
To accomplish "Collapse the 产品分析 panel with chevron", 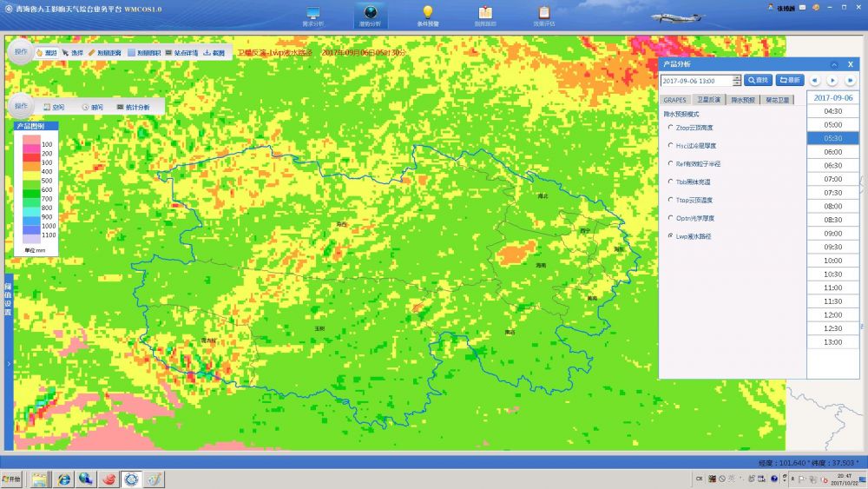I will (834, 65).
